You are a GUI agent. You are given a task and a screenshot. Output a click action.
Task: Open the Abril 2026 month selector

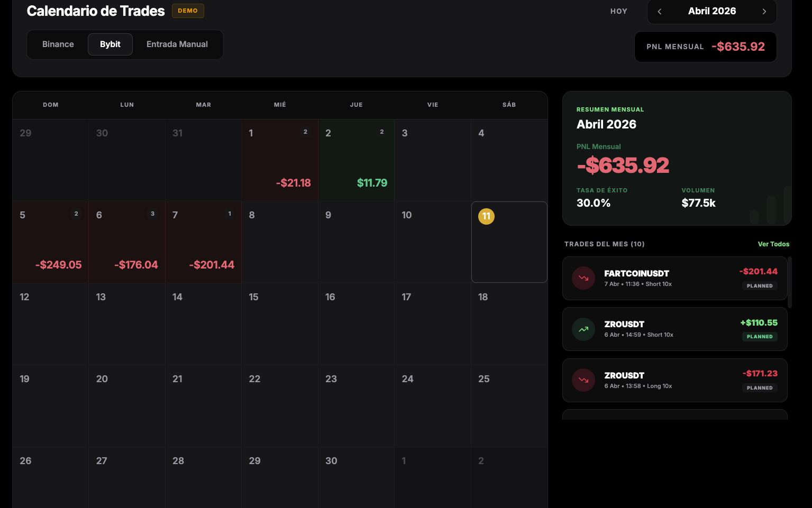click(x=712, y=11)
